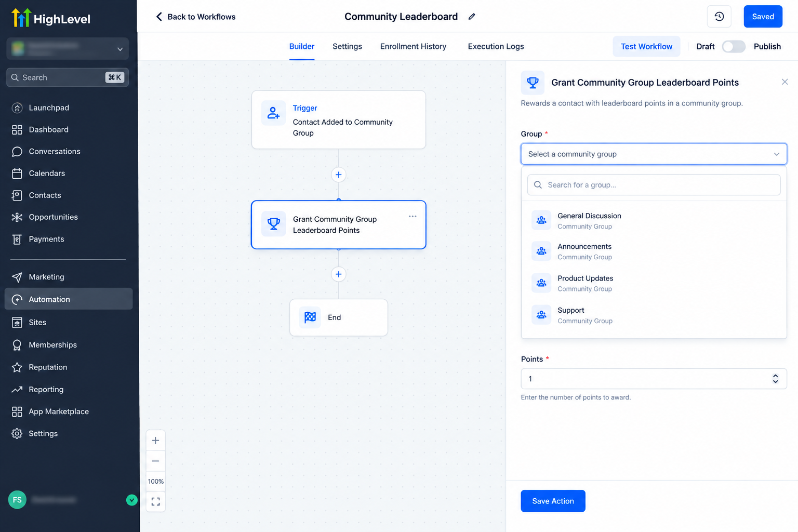This screenshot has height=532, width=798.
Task: Click the sidebar Search box
Action: click(68, 77)
